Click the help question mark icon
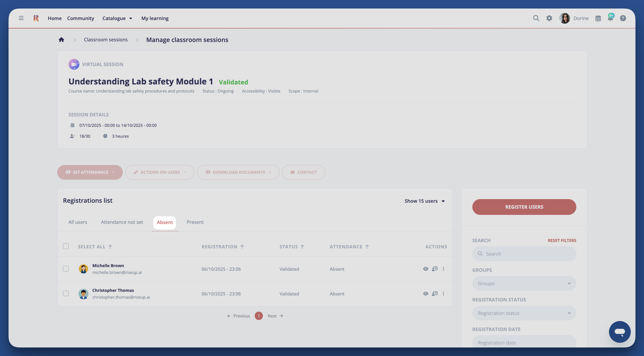This screenshot has height=356, width=644. (623, 18)
